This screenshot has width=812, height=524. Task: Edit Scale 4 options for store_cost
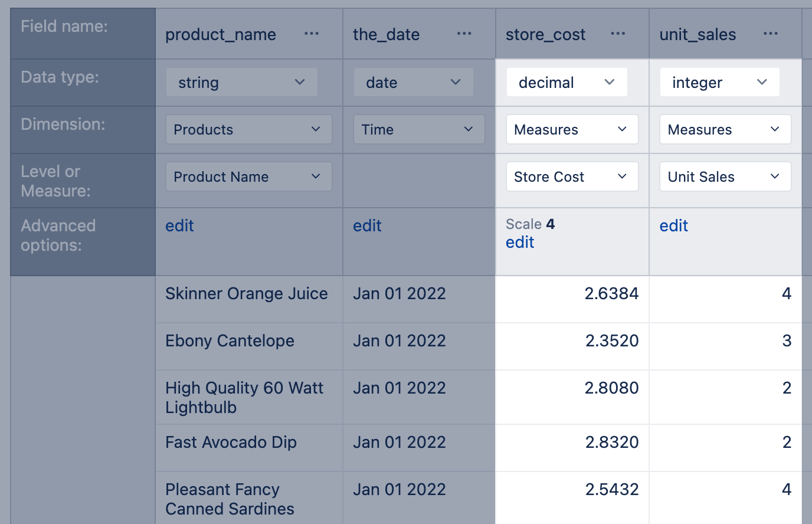pyautogui.click(x=520, y=243)
